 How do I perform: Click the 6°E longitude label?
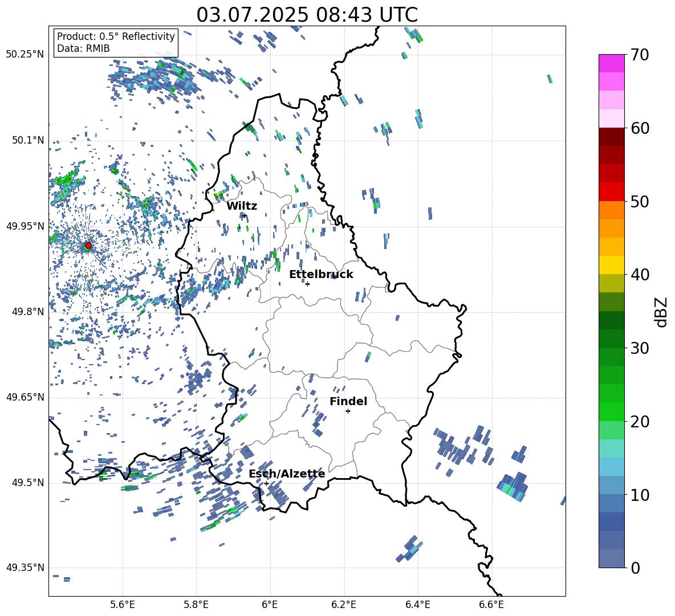270,605
